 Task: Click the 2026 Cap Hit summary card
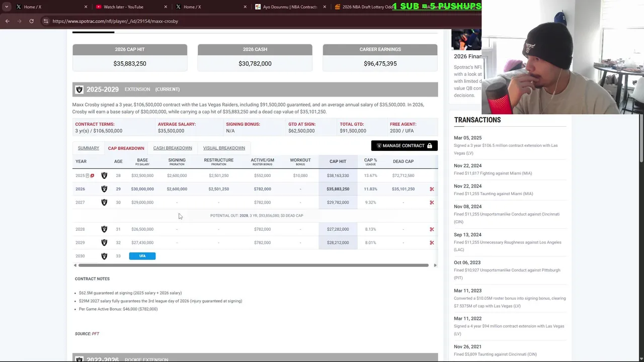point(130,57)
